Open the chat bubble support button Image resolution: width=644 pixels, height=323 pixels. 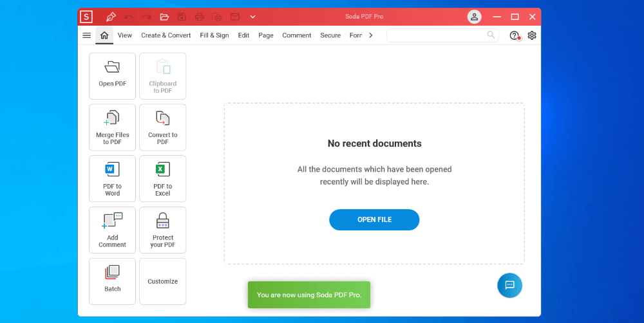click(x=509, y=285)
